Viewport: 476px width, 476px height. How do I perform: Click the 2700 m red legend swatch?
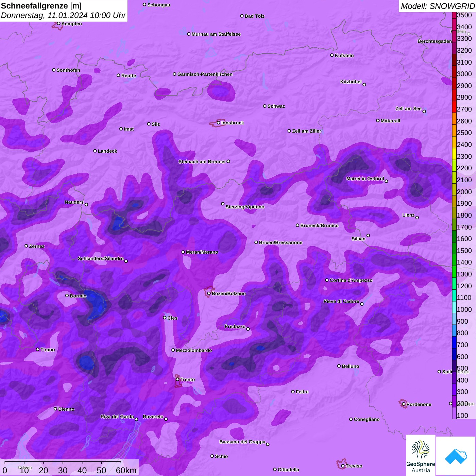tap(454, 107)
